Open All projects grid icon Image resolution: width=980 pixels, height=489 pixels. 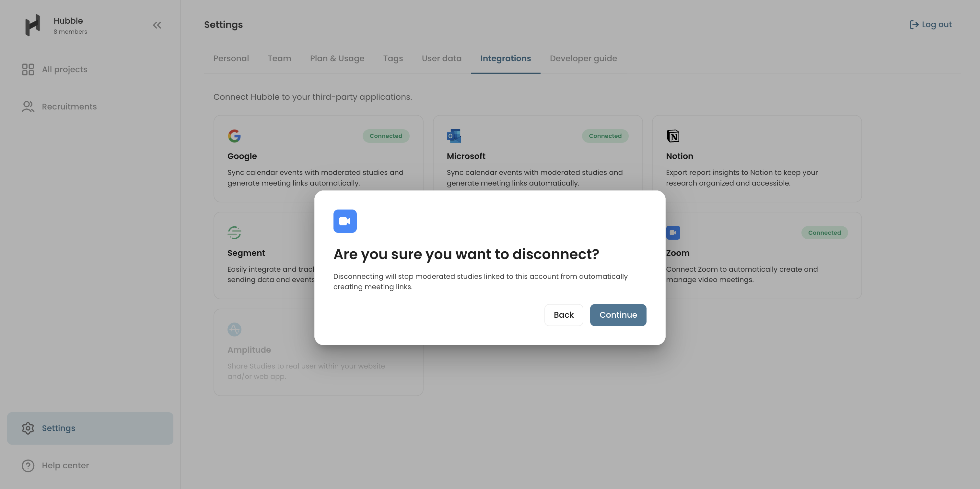click(x=28, y=69)
